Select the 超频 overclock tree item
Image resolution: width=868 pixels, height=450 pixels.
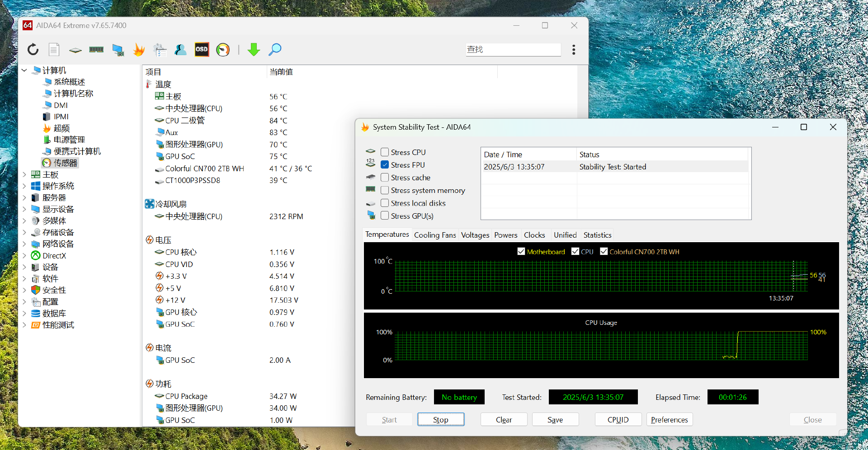point(57,128)
